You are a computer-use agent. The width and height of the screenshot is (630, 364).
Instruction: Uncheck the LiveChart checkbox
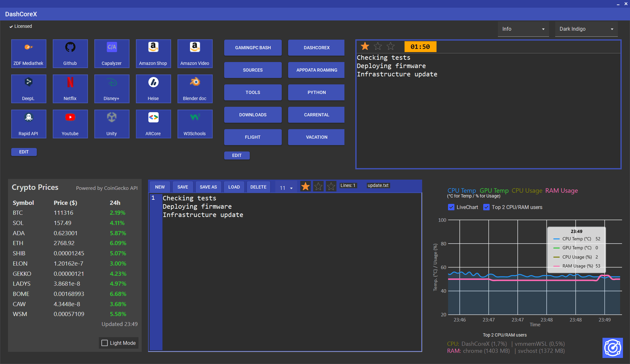point(451,207)
